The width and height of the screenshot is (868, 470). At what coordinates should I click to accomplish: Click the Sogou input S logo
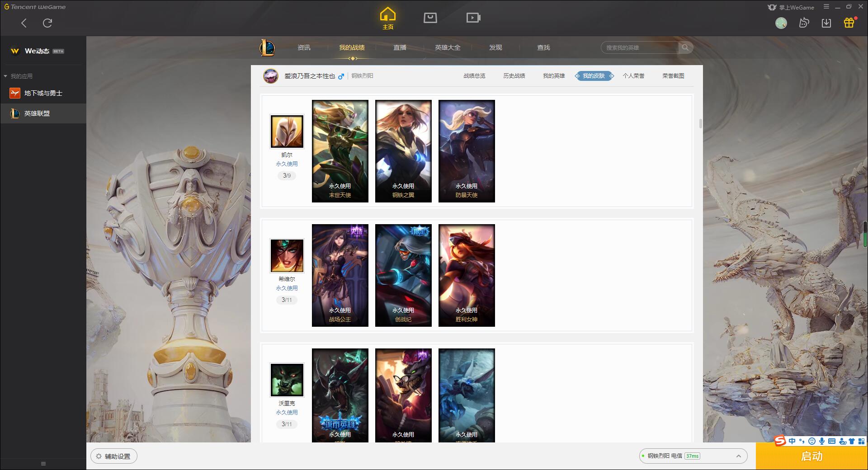780,441
